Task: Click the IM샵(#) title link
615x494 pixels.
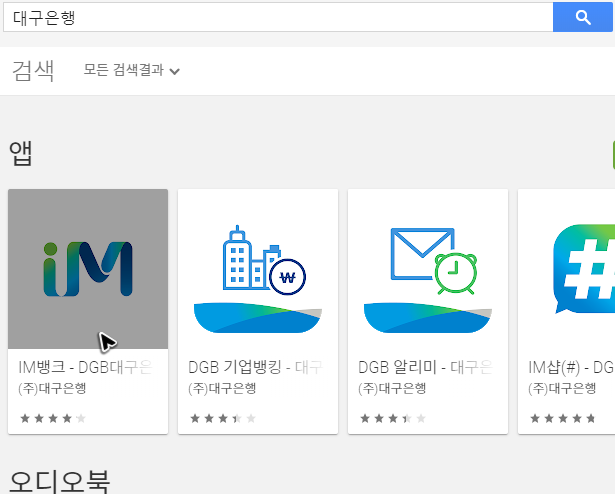Action: [x=571, y=367]
